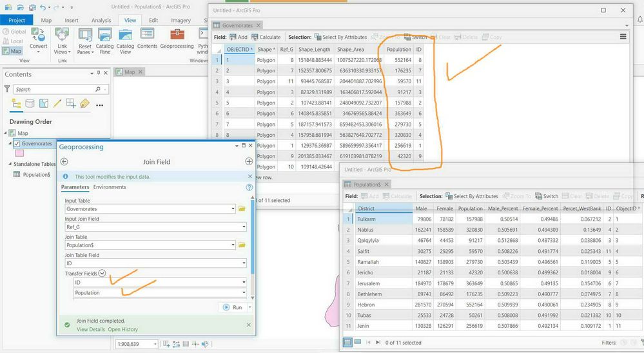
Task: Go back using the Geoprocessing back arrow
Action: 64,162
